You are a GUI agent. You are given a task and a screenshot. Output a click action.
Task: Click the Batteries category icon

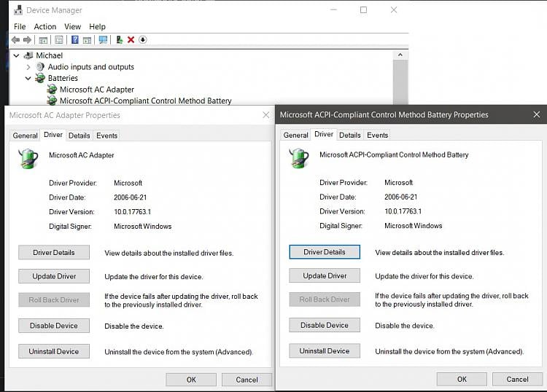(40, 78)
